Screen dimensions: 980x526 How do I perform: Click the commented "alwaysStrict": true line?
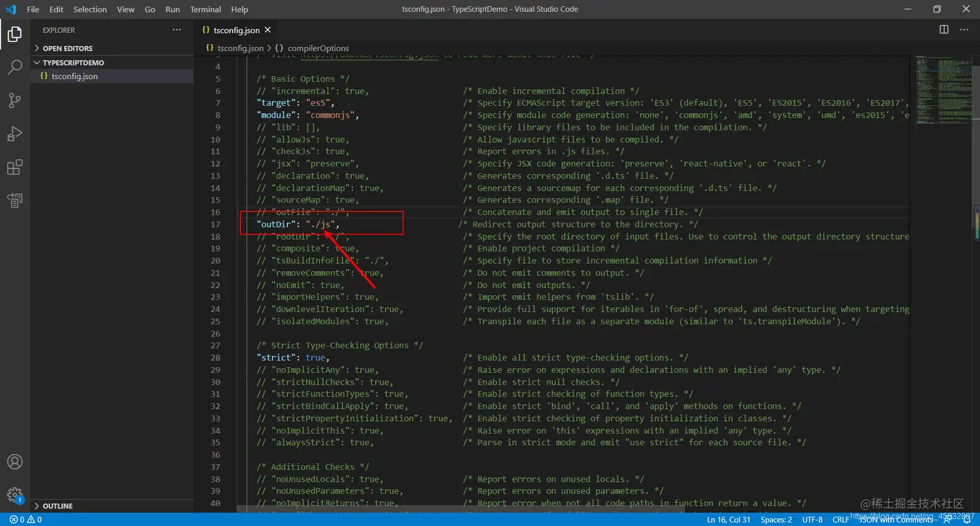[x=316, y=442]
